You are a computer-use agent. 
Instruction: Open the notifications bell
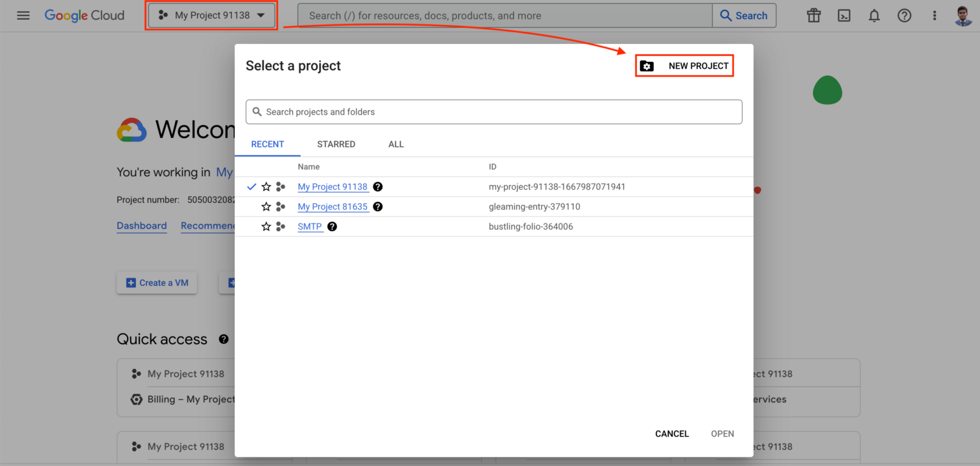tap(874, 15)
